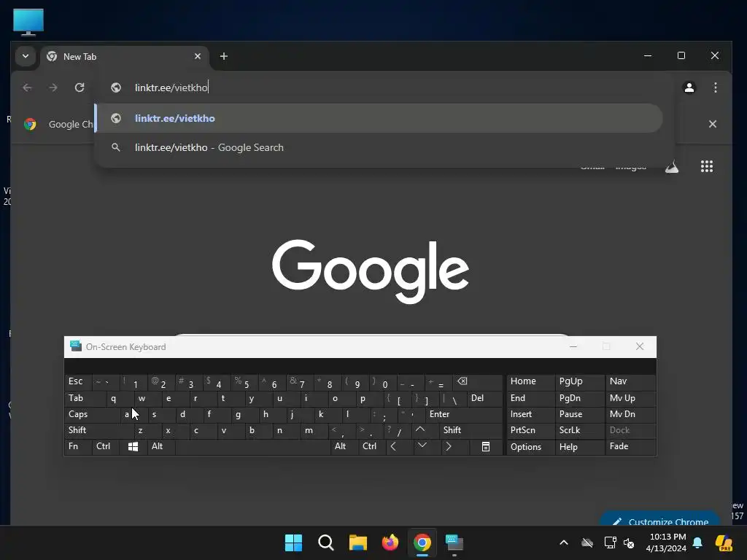The image size is (747, 560).
Task: Open the notification bell icon
Action: click(697, 542)
